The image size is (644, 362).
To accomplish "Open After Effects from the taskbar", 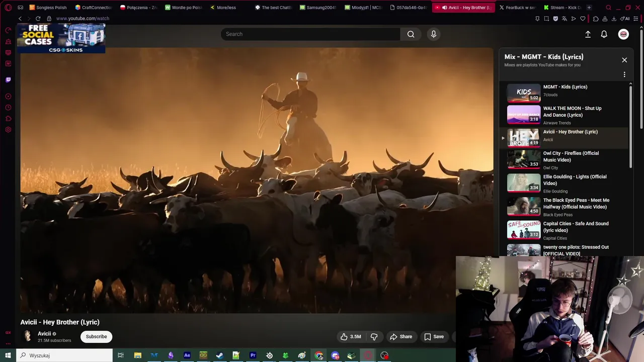I will point(187,355).
